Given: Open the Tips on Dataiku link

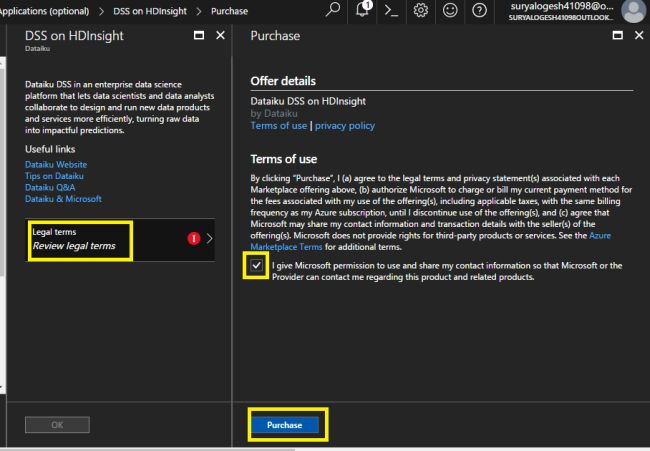Looking at the screenshot, I should pyautogui.click(x=54, y=176).
